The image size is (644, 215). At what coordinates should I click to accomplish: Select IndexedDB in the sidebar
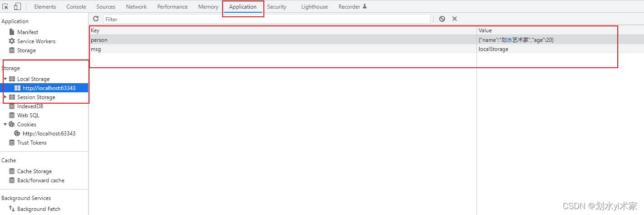30,106
